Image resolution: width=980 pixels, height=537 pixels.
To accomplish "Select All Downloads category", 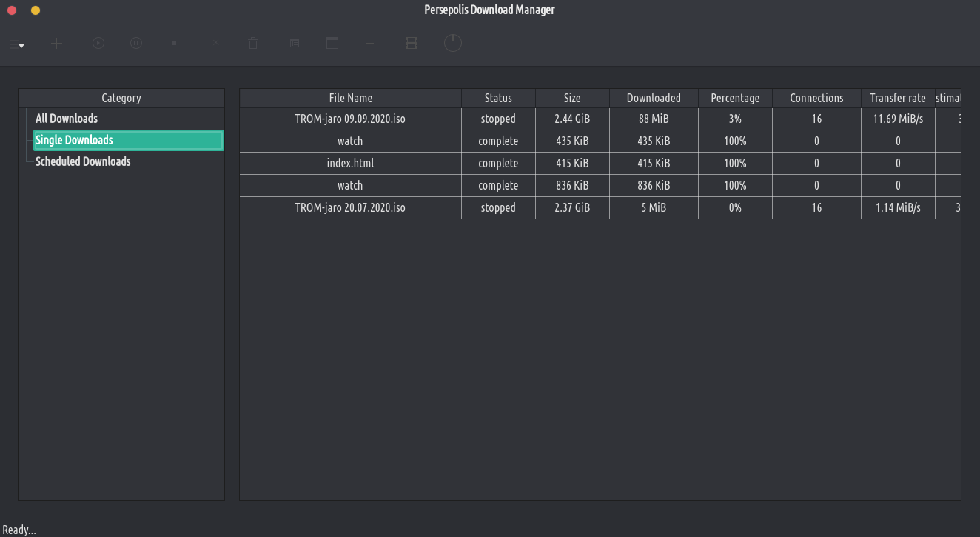I will click(67, 119).
